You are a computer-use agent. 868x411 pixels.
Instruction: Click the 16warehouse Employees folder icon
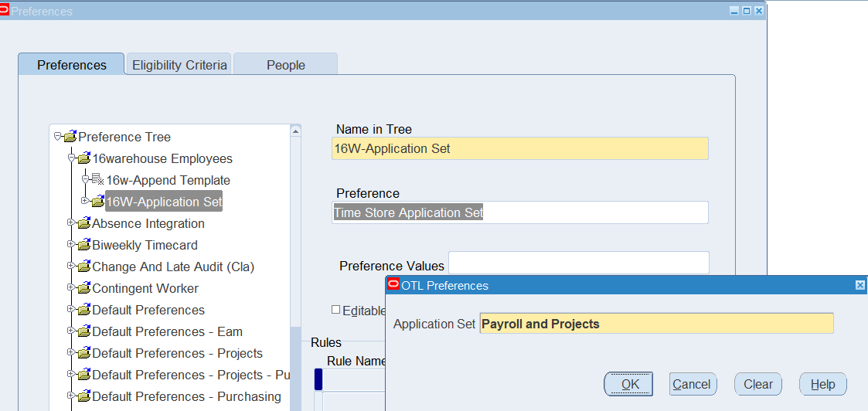(x=83, y=159)
